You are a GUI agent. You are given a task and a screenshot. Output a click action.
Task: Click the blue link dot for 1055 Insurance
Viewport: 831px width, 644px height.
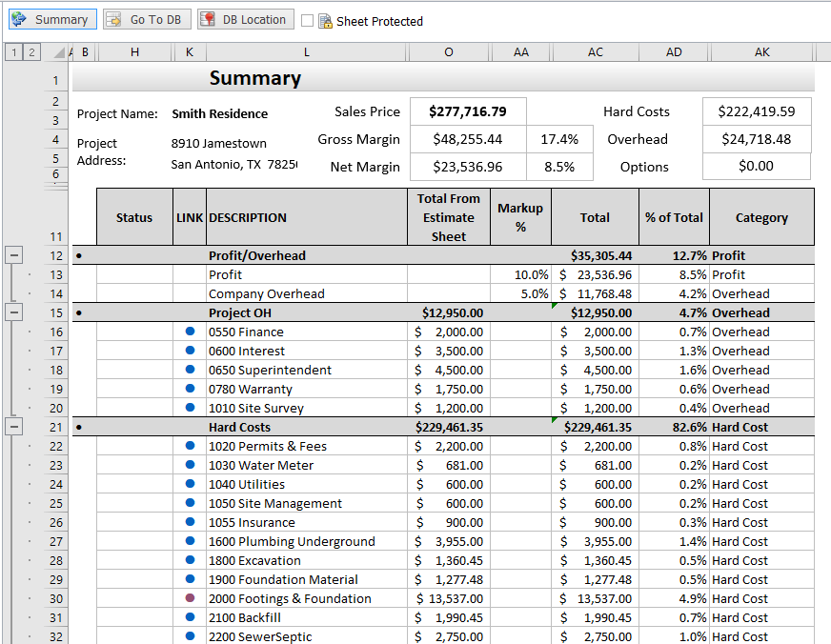[190, 522]
